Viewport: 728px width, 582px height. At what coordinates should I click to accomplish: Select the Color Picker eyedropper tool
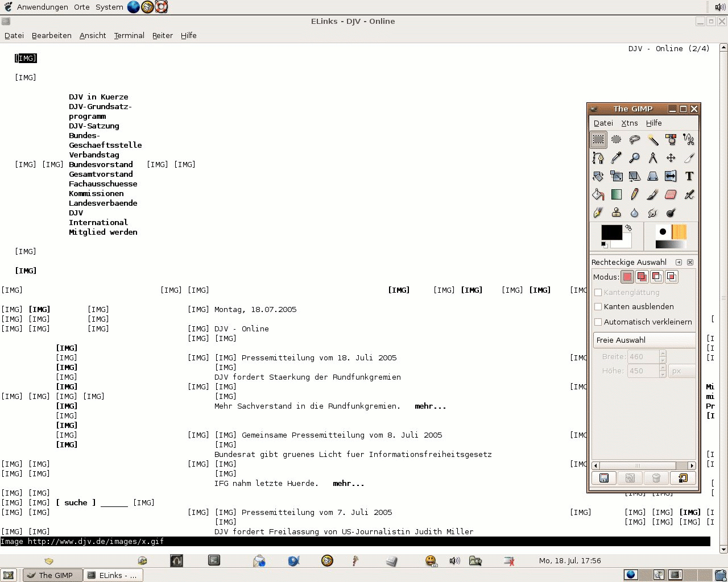(617, 158)
